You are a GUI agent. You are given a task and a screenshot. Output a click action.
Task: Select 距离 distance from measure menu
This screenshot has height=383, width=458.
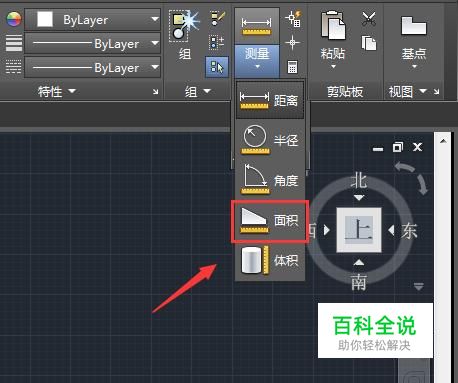(x=270, y=100)
